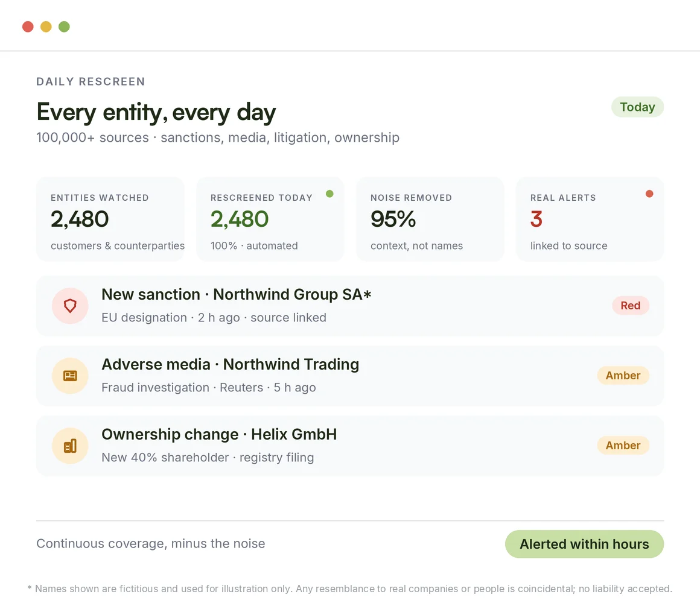Viewport: 700px width, 603px height.
Task: Open the New sanction · Northwind Group SA alert
Action: click(x=350, y=306)
